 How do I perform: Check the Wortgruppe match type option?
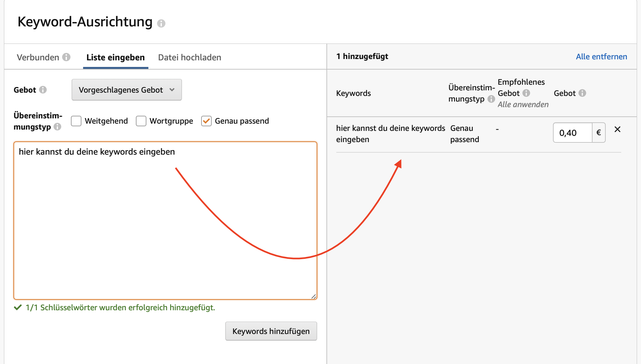[141, 121]
